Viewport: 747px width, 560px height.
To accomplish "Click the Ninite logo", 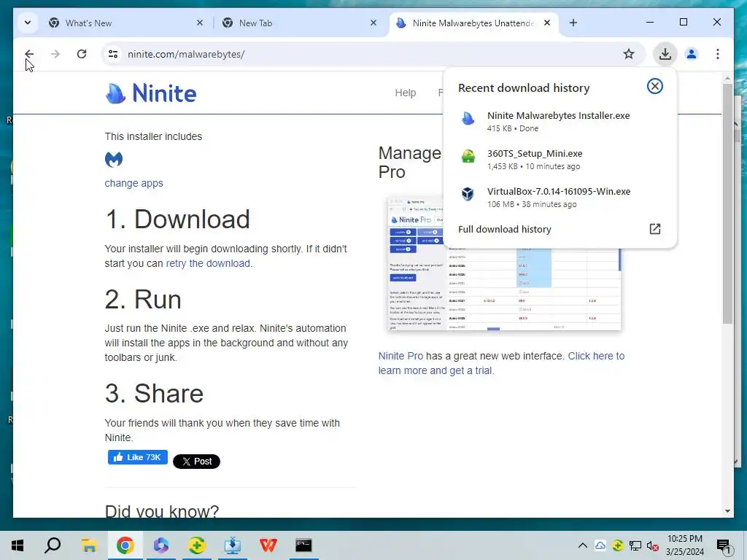I will pos(150,93).
